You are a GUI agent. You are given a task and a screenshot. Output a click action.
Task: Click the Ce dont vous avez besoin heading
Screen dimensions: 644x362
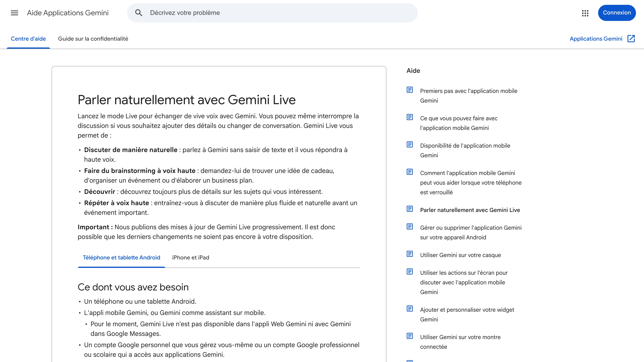click(133, 287)
